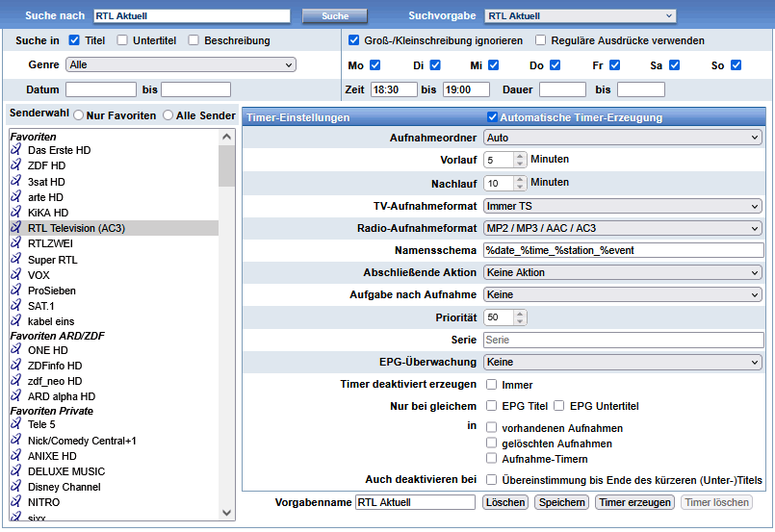Click the Vorlauf minutes spinner
This screenshot has width=775, height=532.
tap(505, 160)
